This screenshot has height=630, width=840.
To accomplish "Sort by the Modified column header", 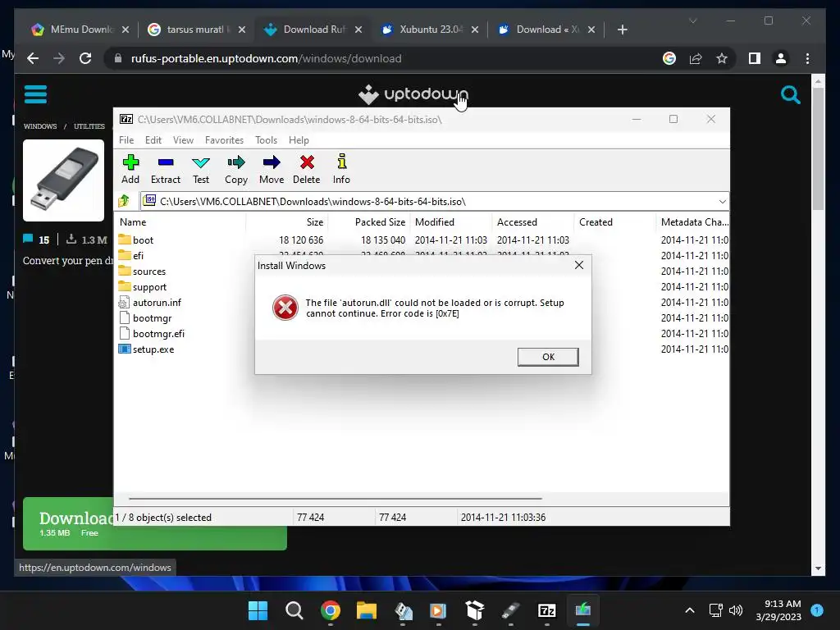I will (451, 221).
